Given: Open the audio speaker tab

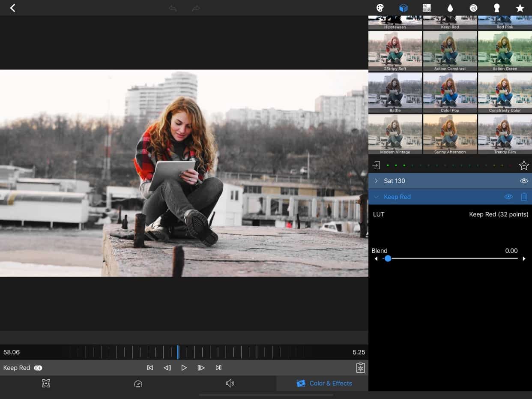Looking at the screenshot, I should coord(230,383).
